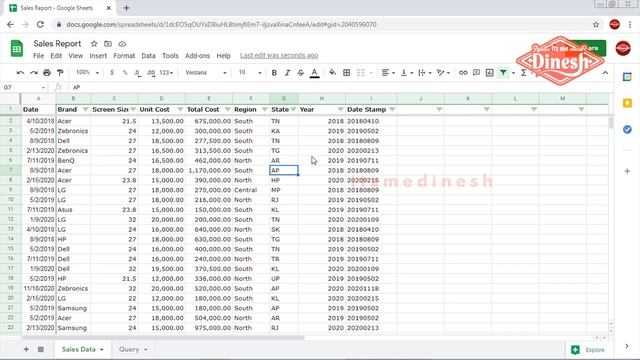Screen dimensions: 640x360
Task: Open the Borders tool
Action: (347, 73)
